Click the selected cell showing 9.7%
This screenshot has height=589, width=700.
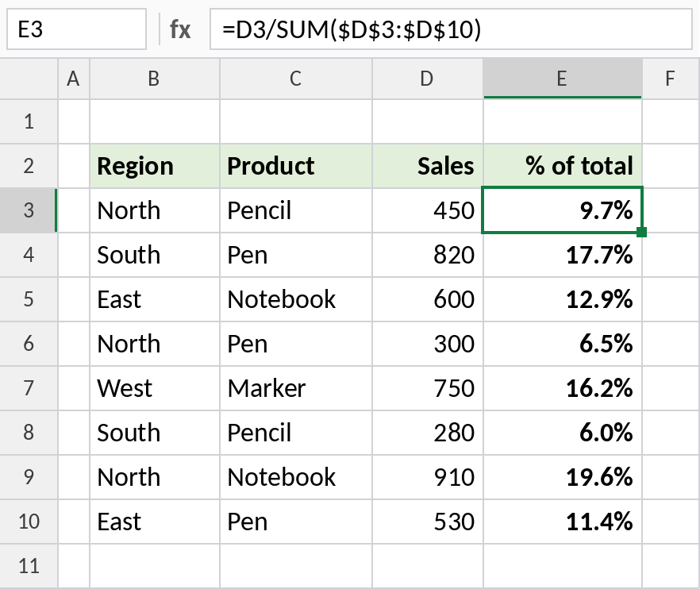(563, 210)
